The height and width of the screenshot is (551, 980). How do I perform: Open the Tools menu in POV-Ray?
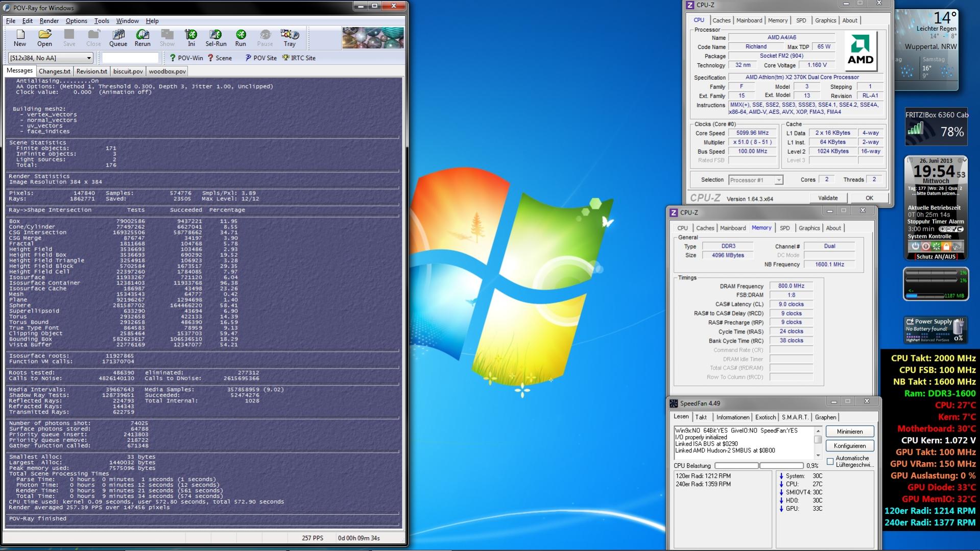pyautogui.click(x=102, y=21)
